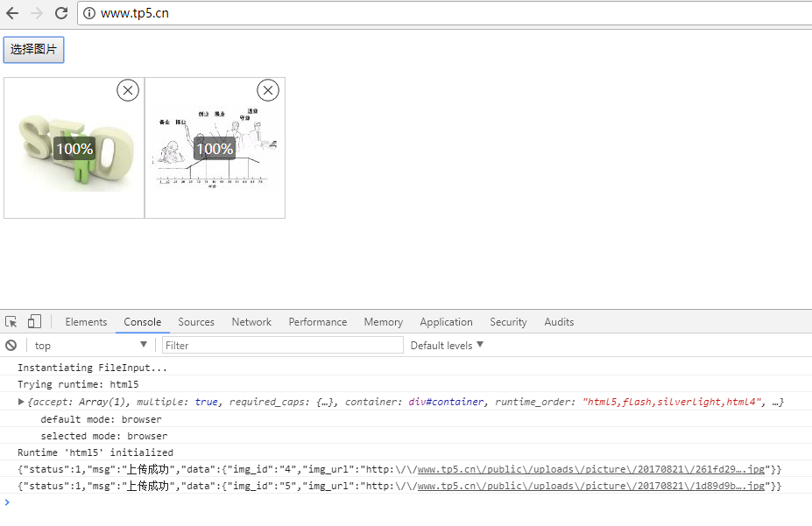Remove the second uploaded sketch image
The image size is (812, 526).
click(268, 90)
